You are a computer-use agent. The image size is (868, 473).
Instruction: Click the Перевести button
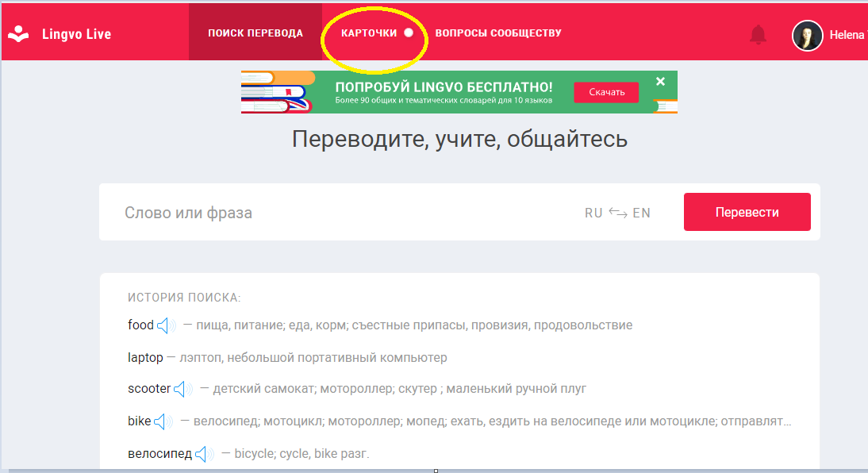(x=747, y=212)
